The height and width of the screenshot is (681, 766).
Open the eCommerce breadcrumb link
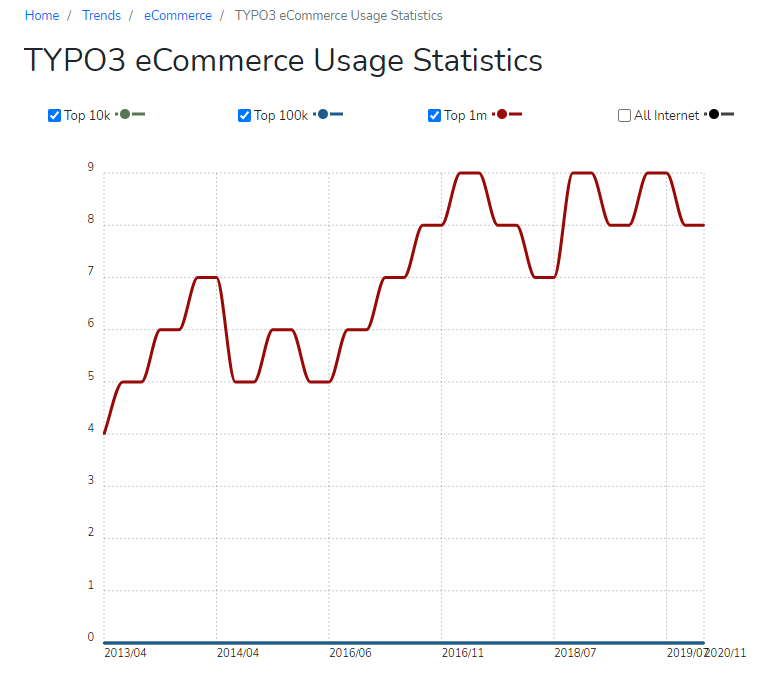pyautogui.click(x=178, y=16)
